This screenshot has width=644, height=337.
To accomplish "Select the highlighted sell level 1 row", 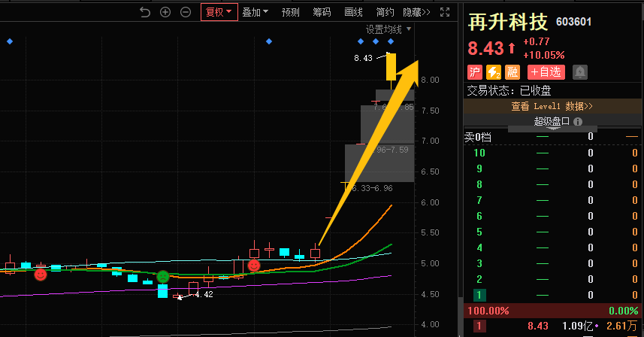I will [x=552, y=295].
